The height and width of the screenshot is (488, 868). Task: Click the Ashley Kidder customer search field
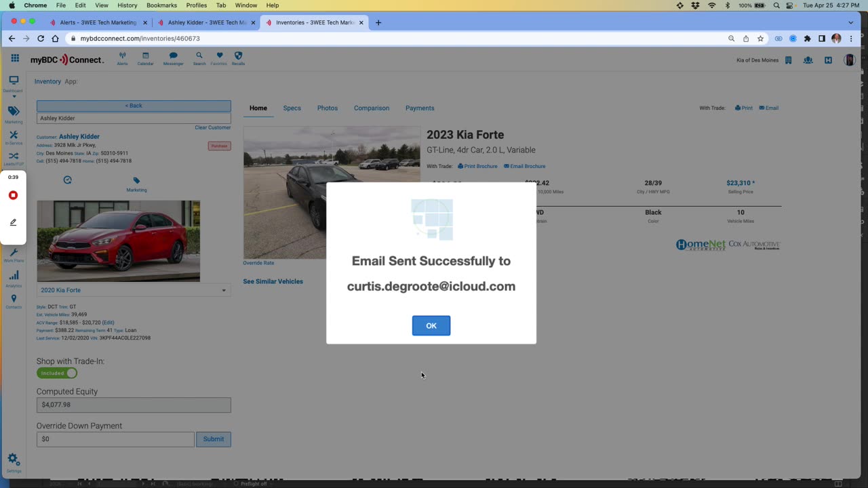(134, 118)
